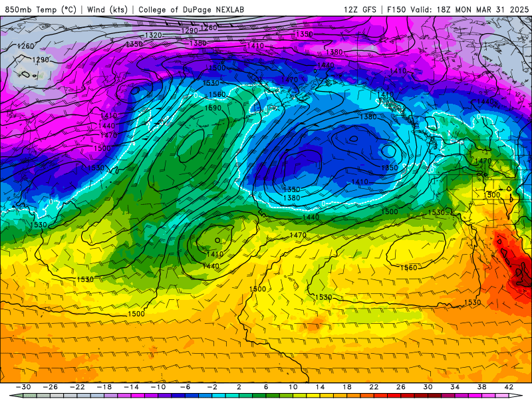Click the -2 value on the temperature legend
This screenshot has width=532, height=399.
pos(212,387)
